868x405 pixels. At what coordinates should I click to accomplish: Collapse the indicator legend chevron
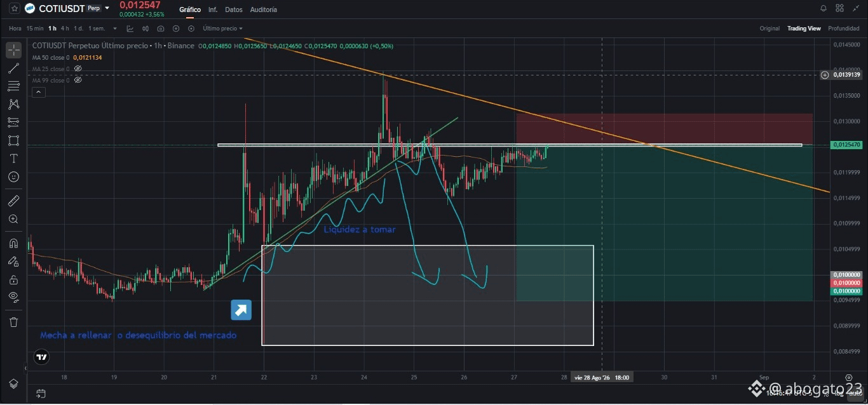pyautogui.click(x=38, y=92)
